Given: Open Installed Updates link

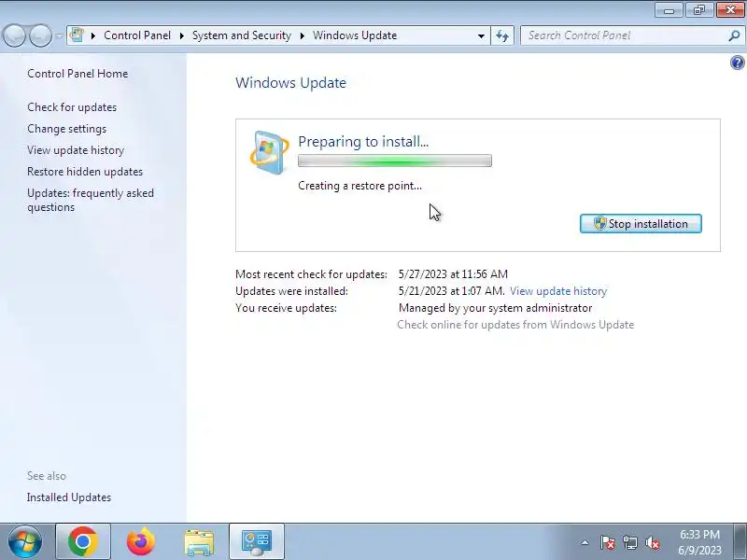Looking at the screenshot, I should pos(68,497).
